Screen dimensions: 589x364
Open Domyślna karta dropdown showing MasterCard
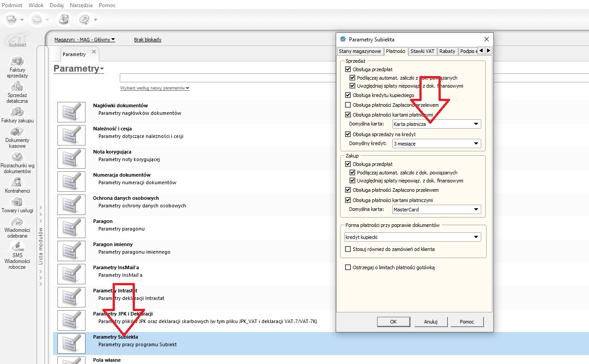[436, 210]
